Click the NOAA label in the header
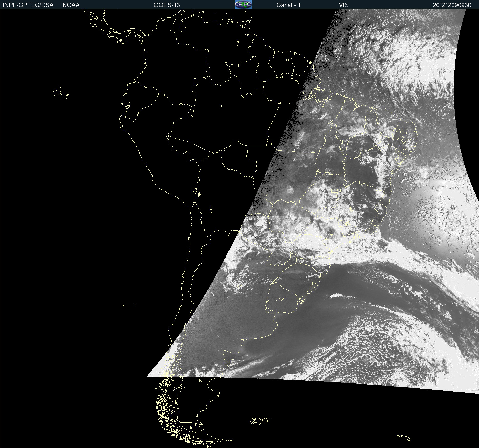Screen dimensions: 479x448 [x=71, y=5]
